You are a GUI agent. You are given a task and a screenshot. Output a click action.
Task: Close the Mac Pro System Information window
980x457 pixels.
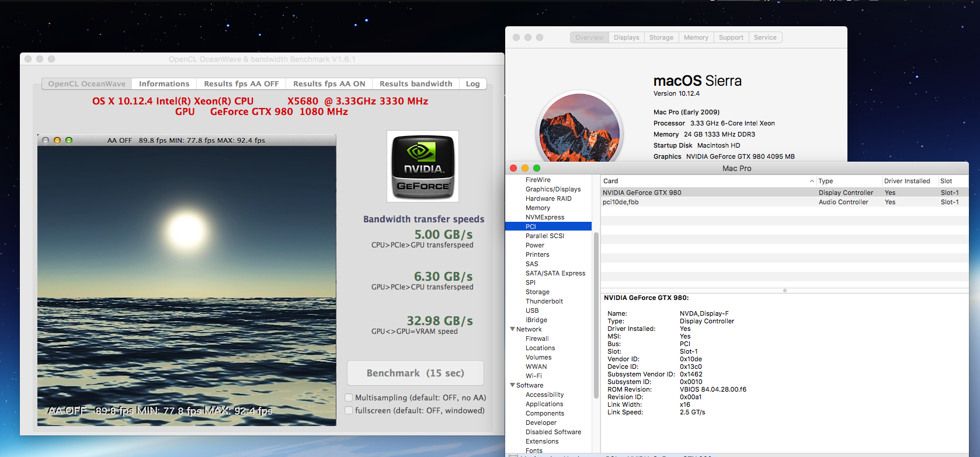click(513, 168)
